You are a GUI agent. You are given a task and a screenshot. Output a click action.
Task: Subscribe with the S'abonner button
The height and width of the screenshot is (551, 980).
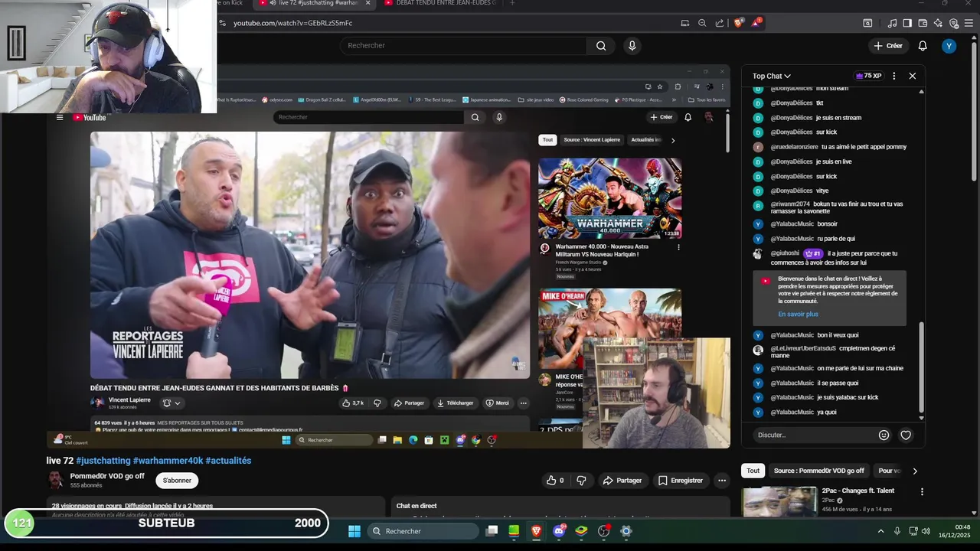coord(177,481)
